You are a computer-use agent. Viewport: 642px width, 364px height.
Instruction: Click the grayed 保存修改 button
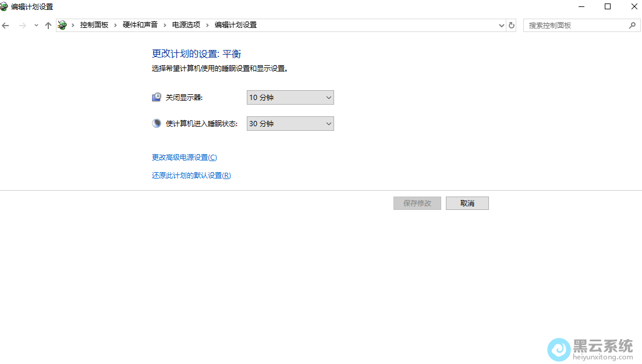click(x=417, y=202)
